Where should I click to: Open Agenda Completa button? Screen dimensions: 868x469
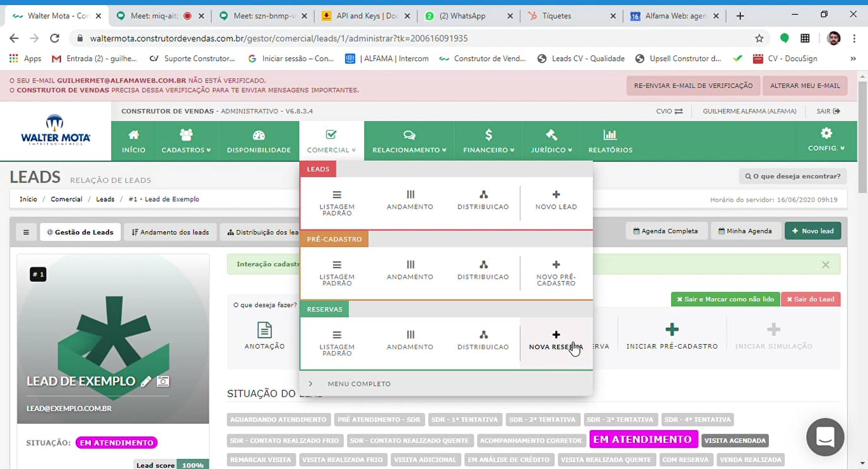point(666,231)
